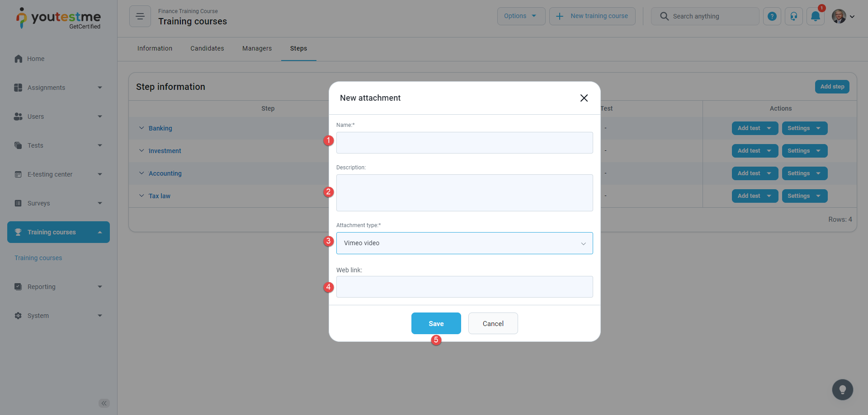Click the support headset icon
Image resolution: width=868 pixels, height=415 pixels.
794,17
